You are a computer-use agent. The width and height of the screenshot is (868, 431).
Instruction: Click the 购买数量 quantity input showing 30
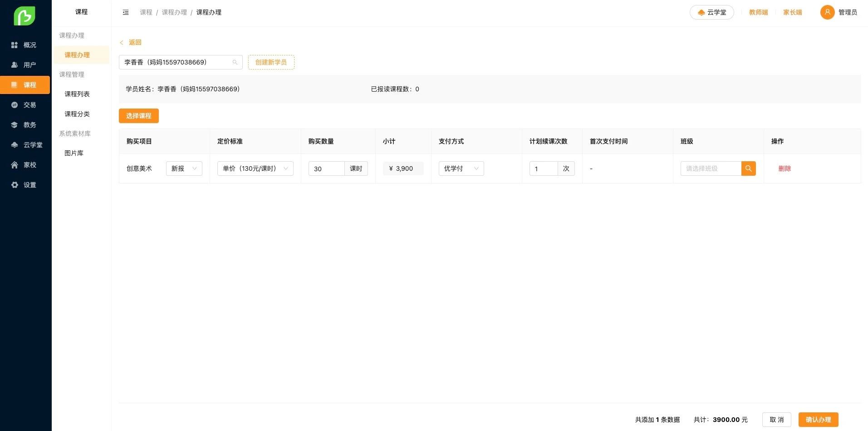[x=326, y=168]
